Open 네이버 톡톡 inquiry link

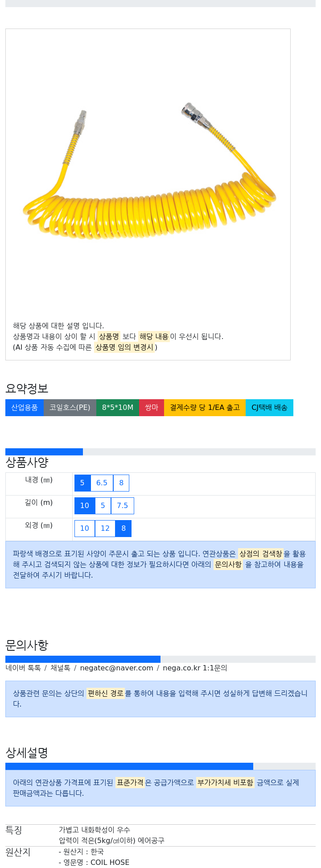pos(23,668)
